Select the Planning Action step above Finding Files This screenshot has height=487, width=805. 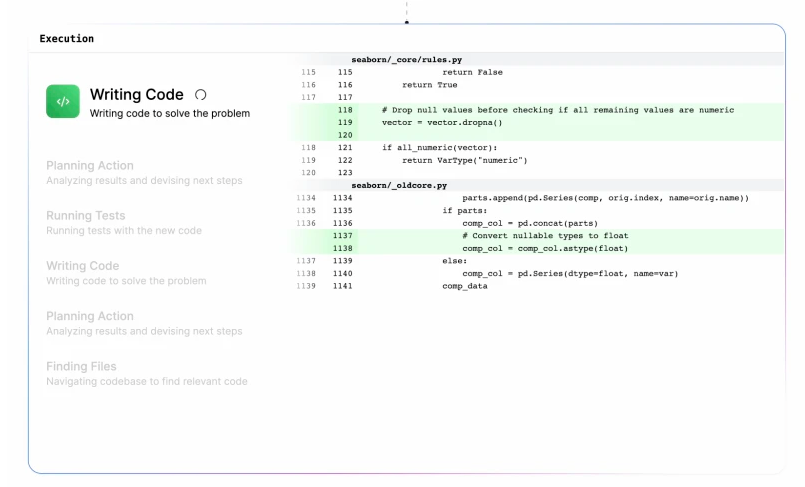(x=90, y=316)
